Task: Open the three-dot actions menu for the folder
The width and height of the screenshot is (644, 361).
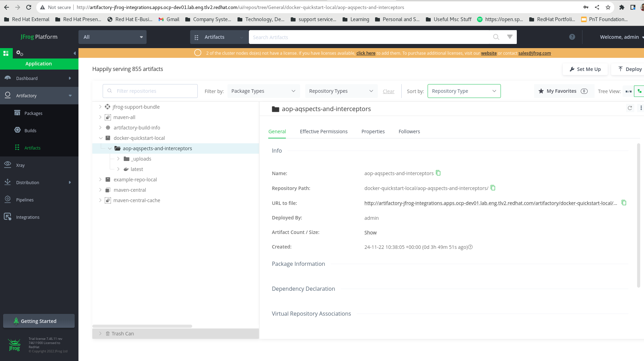Action: pyautogui.click(x=641, y=108)
